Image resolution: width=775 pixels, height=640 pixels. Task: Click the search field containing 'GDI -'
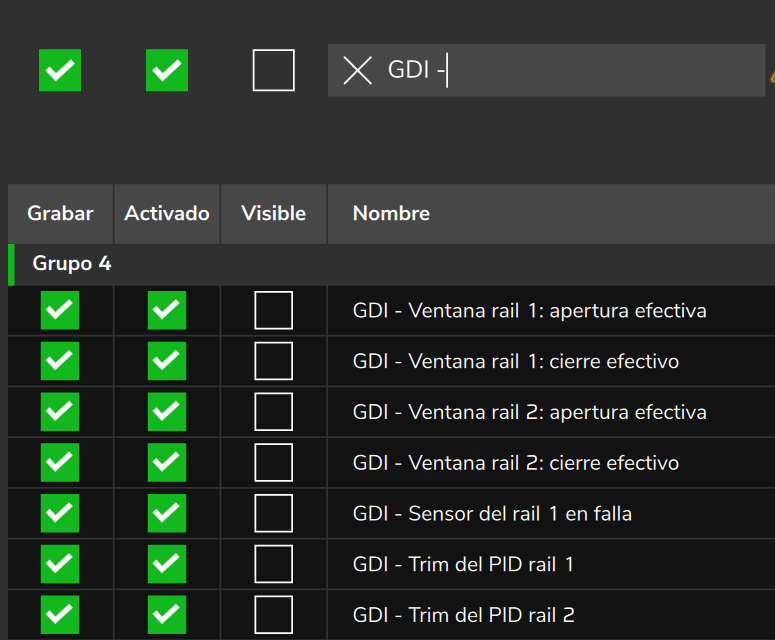pos(546,70)
